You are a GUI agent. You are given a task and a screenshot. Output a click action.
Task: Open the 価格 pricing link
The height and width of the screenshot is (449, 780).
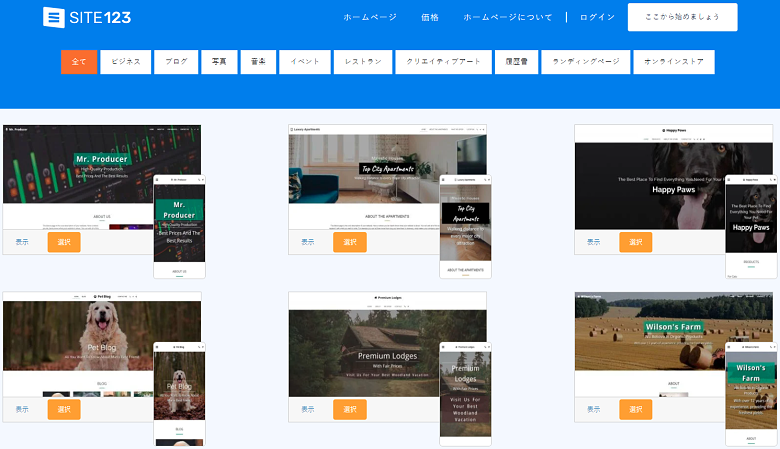[430, 17]
